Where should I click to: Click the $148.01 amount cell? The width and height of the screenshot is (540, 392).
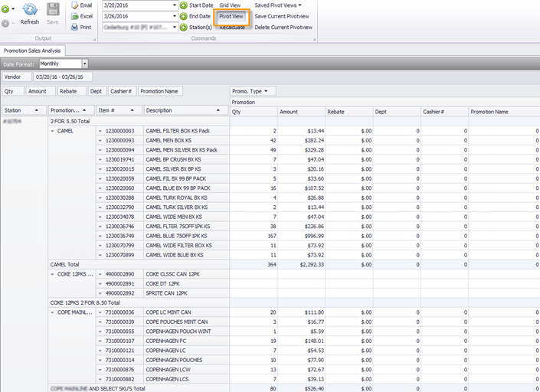pos(301,341)
